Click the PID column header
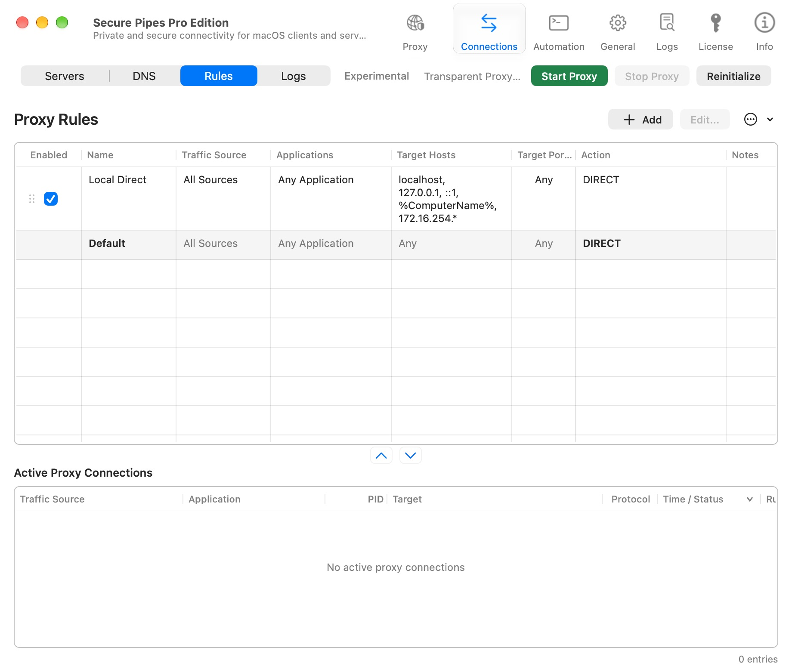The width and height of the screenshot is (792, 672). pos(375,499)
